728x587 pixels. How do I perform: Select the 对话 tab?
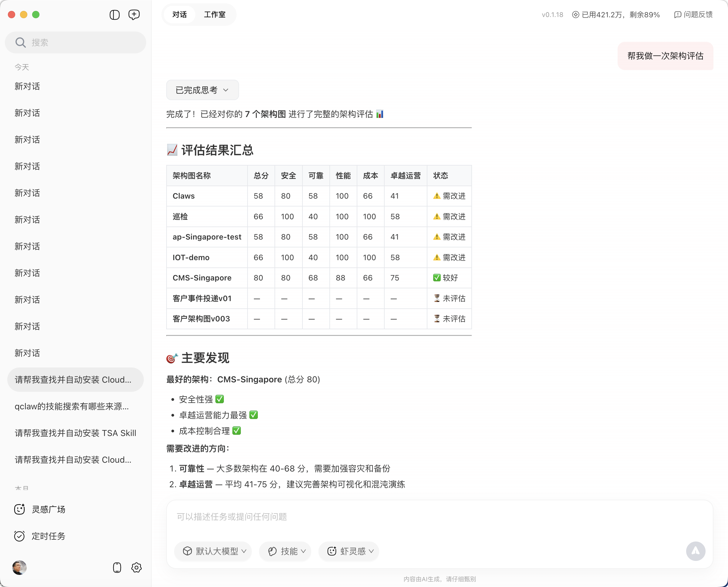pos(179,15)
